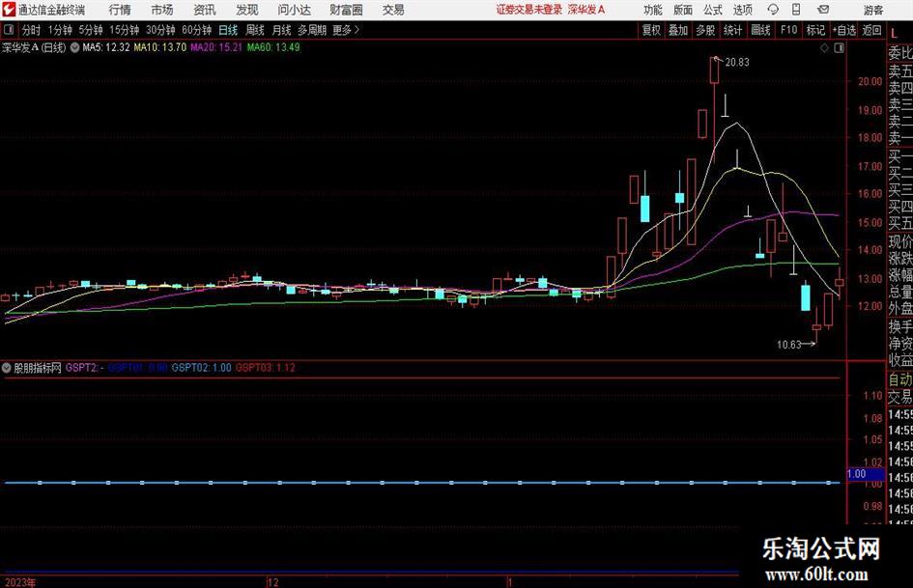Click the 12 month time axis marker
This screenshot has height=588, width=913.
tap(272, 582)
